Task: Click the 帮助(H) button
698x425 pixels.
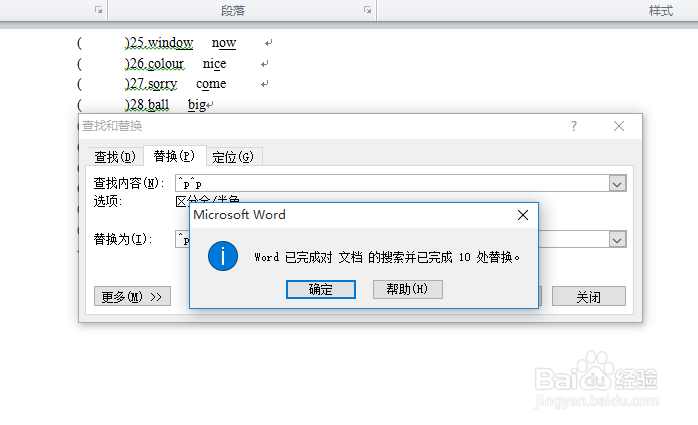Action: [407, 289]
